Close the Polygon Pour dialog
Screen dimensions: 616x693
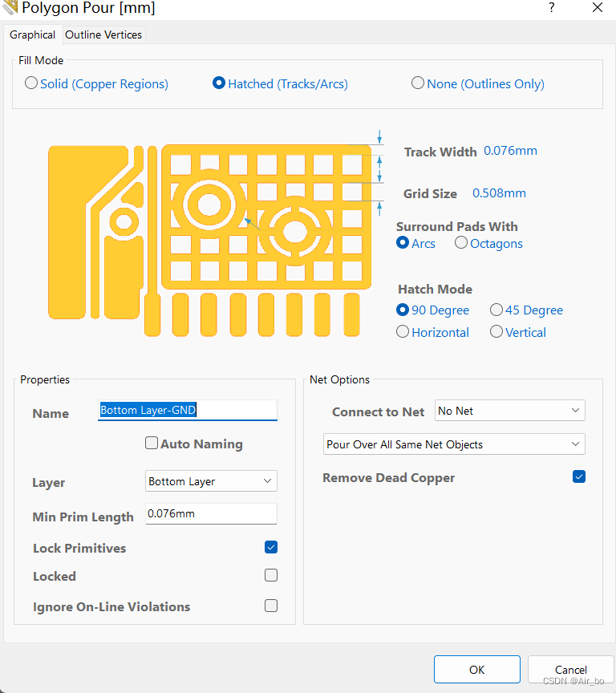[x=597, y=8]
